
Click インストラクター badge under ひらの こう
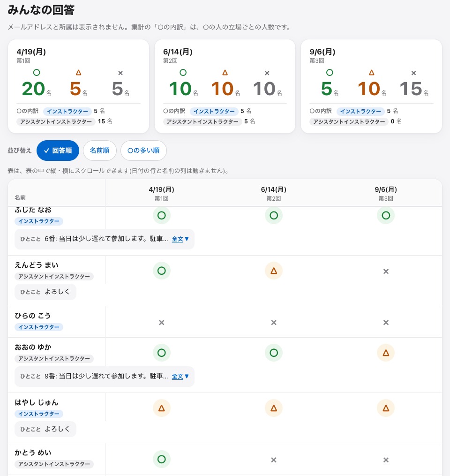tap(39, 327)
